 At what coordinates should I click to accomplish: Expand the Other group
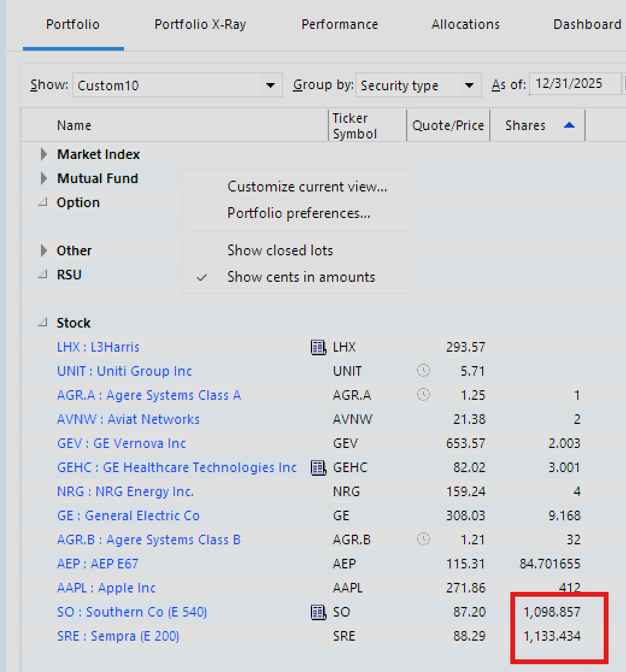point(43,250)
